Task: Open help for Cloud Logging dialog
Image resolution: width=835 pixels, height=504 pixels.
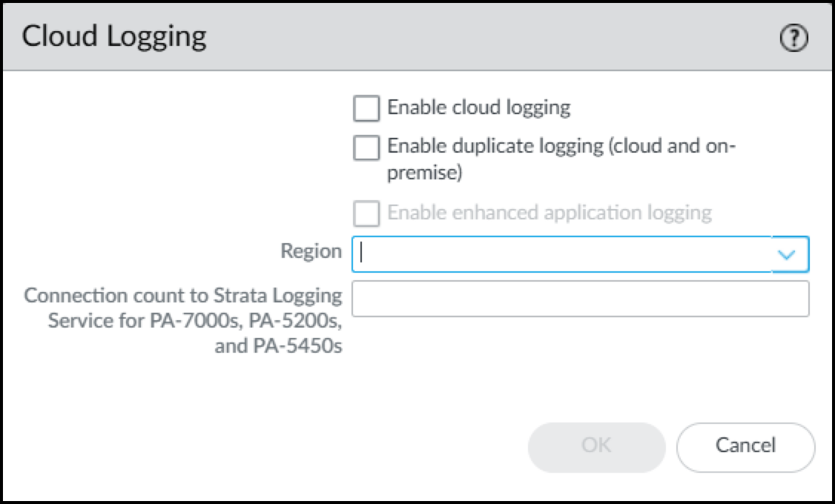Action: (x=794, y=39)
